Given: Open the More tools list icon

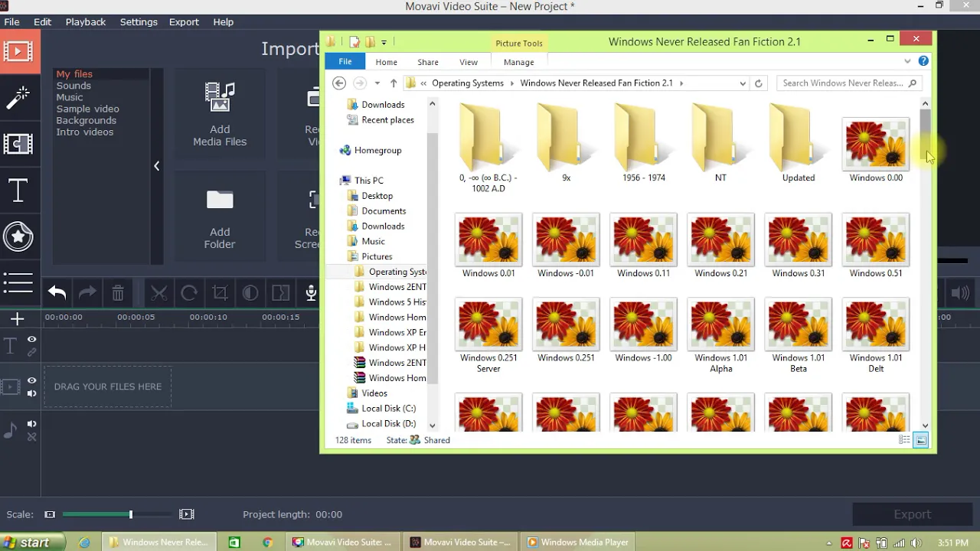Looking at the screenshot, I should click(x=18, y=283).
